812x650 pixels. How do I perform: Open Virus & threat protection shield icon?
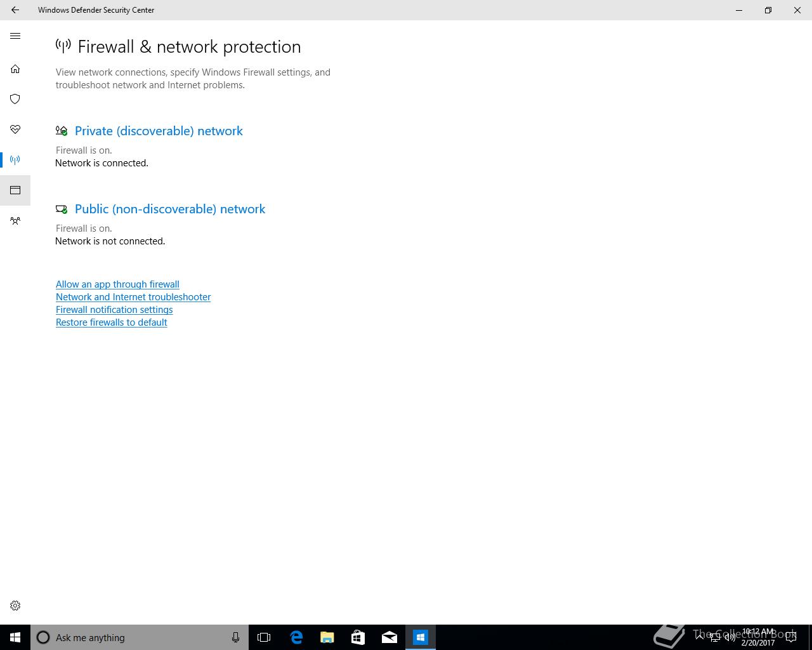click(x=15, y=99)
